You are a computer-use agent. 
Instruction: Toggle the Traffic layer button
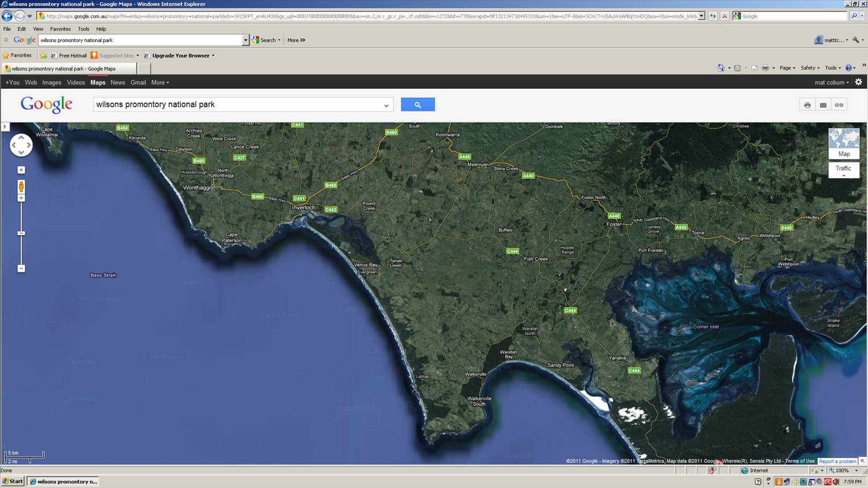(844, 170)
